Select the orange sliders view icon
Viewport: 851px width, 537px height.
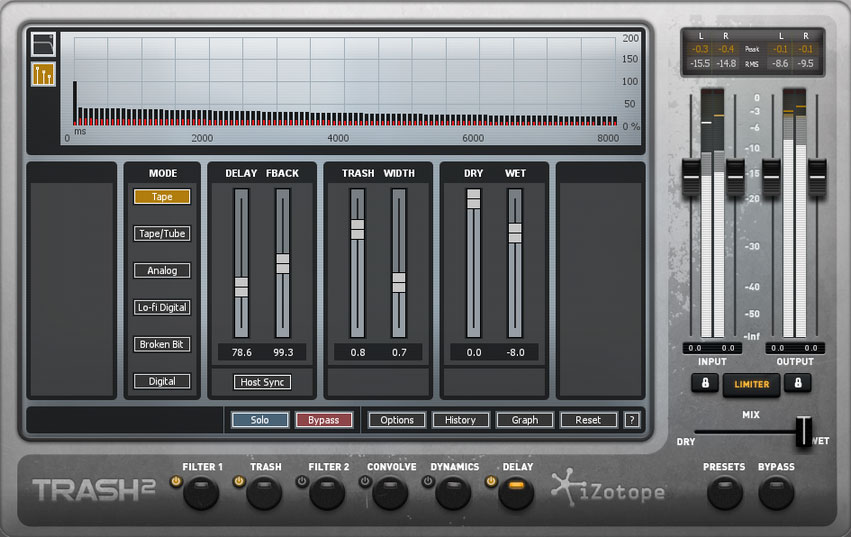(43, 74)
